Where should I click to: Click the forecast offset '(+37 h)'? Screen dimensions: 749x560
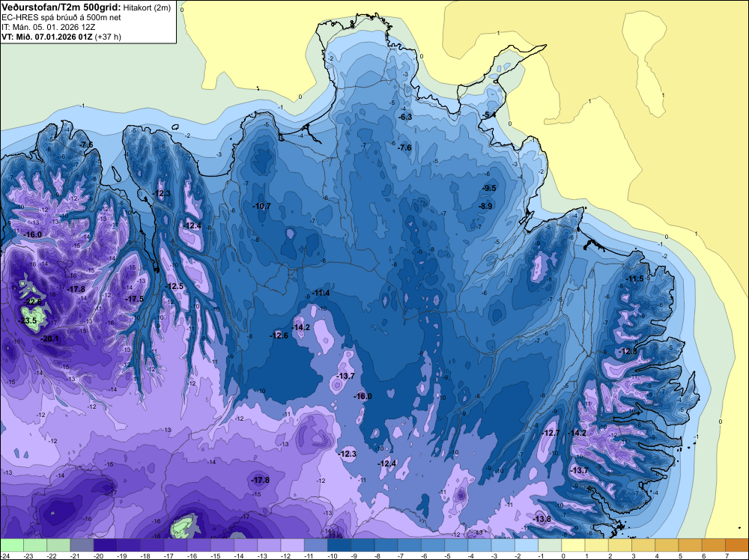click(108, 37)
